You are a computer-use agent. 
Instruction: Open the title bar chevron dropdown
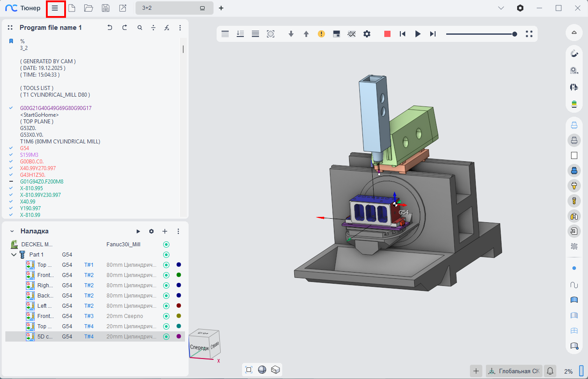(x=501, y=8)
